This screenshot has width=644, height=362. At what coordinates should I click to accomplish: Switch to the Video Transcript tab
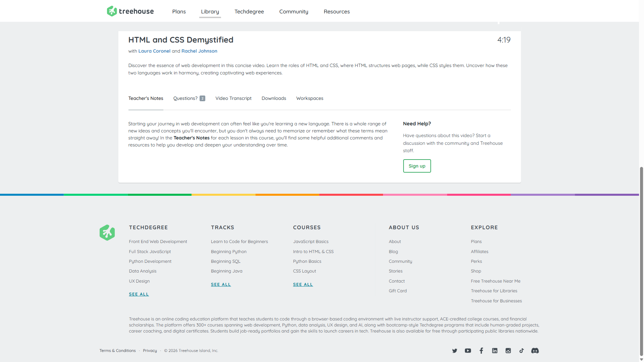point(233,98)
